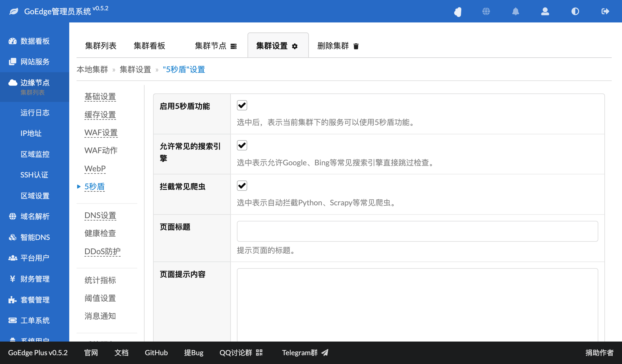The width and height of the screenshot is (622, 364).
Task: Open SSH认证 submenu item
Action: (34, 175)
